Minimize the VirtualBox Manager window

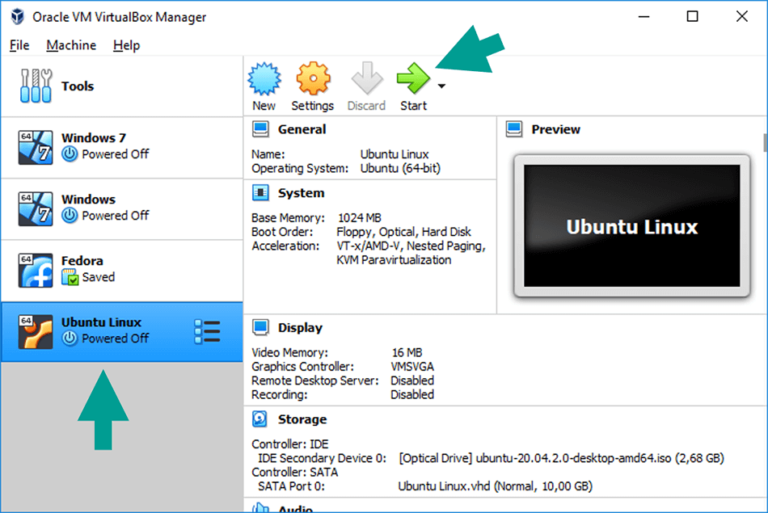(644, 17)
